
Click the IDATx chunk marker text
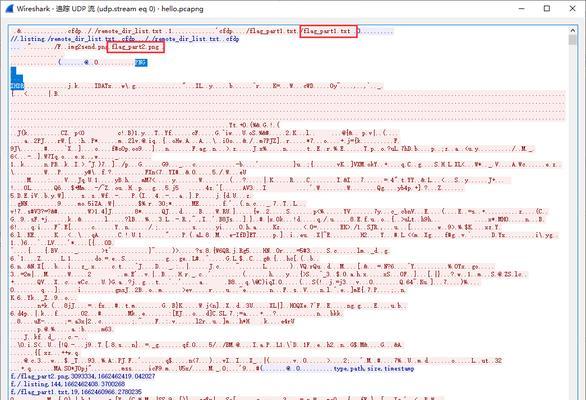103,86
